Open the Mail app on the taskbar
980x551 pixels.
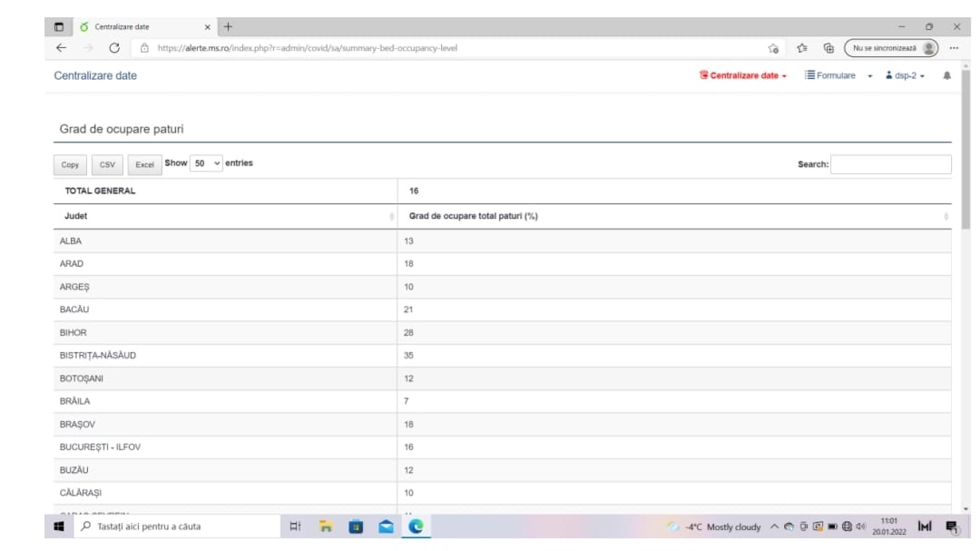(x=386, y=526)
